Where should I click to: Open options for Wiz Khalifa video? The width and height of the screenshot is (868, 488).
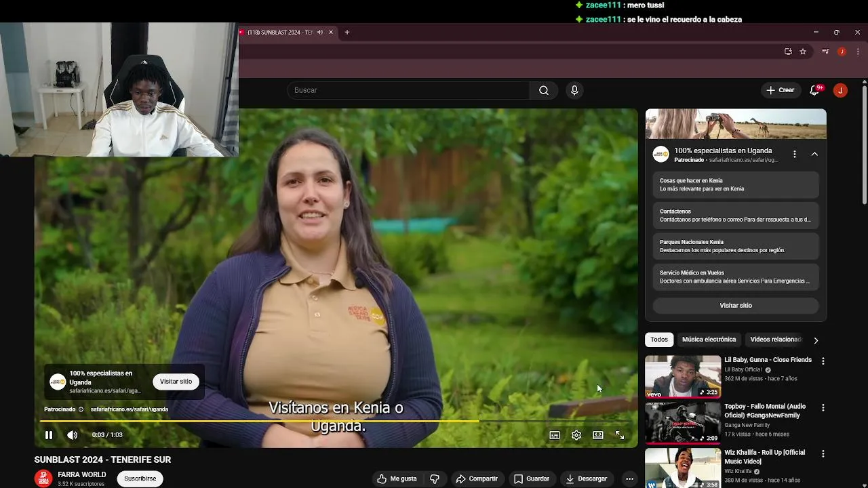point(823,453)
